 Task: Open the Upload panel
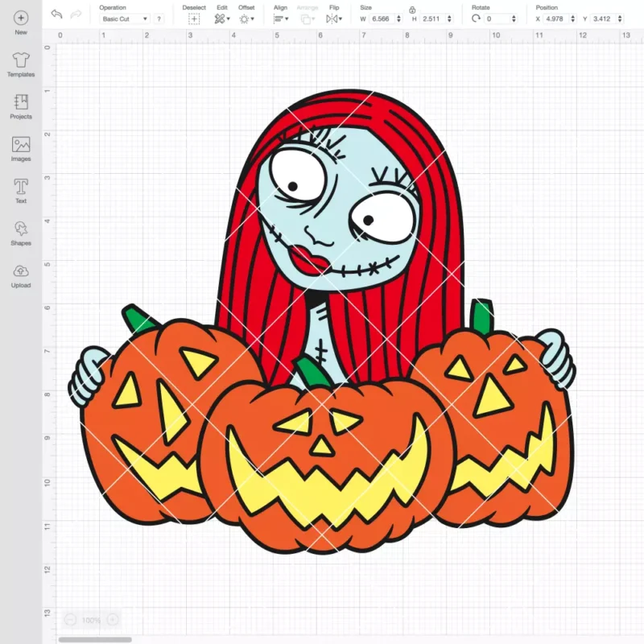coord(21,275)
